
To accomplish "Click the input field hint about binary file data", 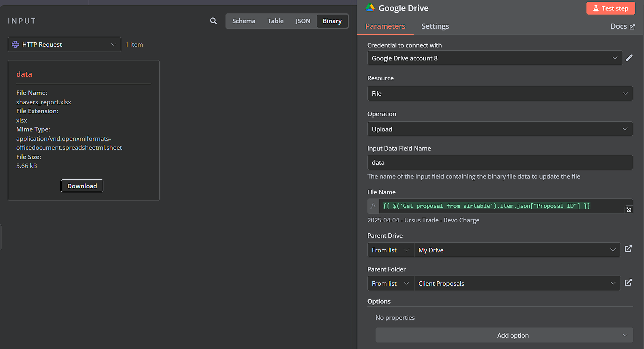I will pyautogui.click(x=474, y=177).
